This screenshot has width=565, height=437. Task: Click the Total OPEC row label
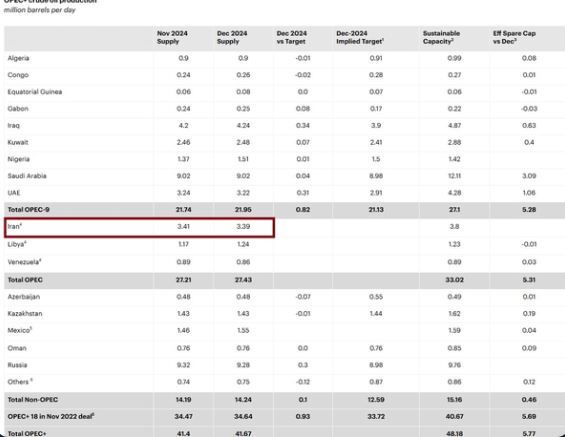tap(25, 280)
